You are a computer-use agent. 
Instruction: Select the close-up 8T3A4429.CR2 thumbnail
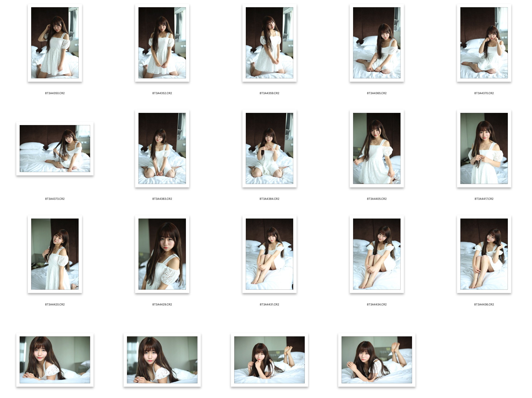[x=162, y=254]
